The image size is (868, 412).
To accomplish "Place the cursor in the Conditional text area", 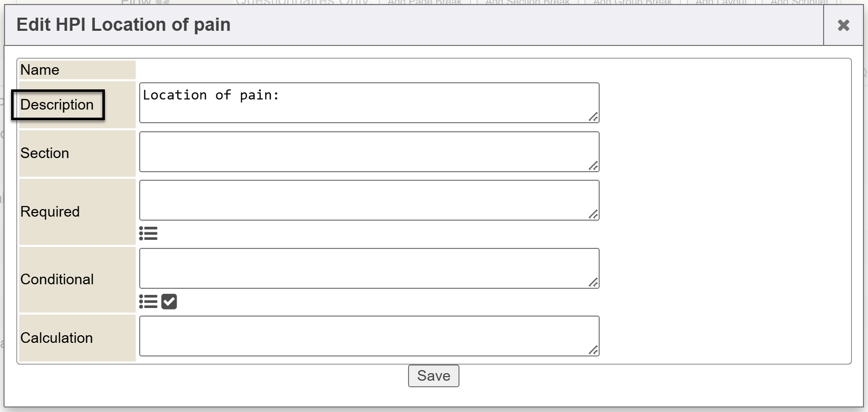I will (x=369, y=268).
